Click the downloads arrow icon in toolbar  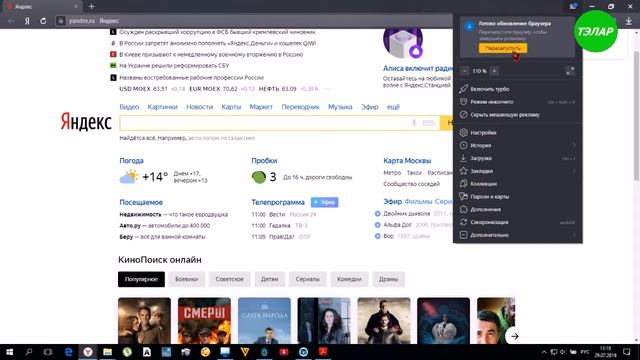(629, 21)
